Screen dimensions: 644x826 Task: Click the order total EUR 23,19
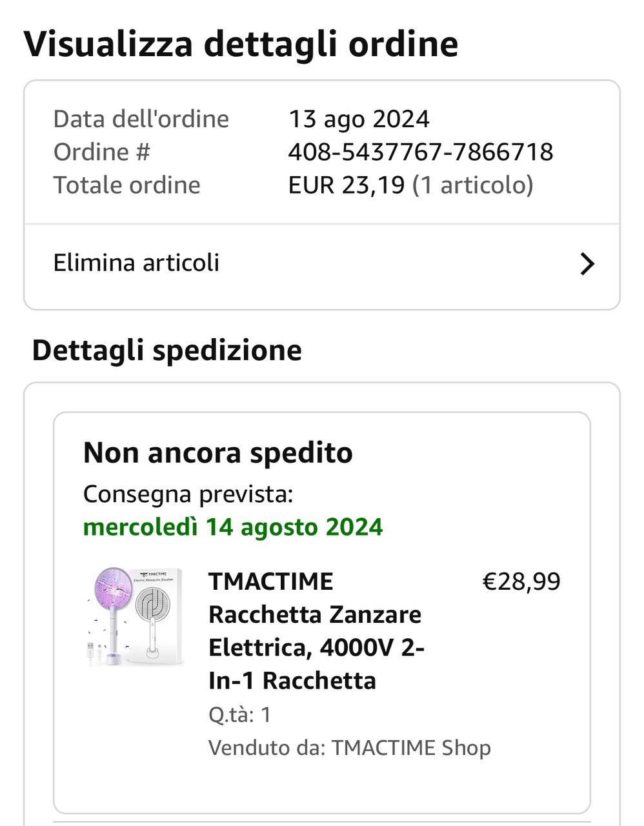(x=346, y=185)
